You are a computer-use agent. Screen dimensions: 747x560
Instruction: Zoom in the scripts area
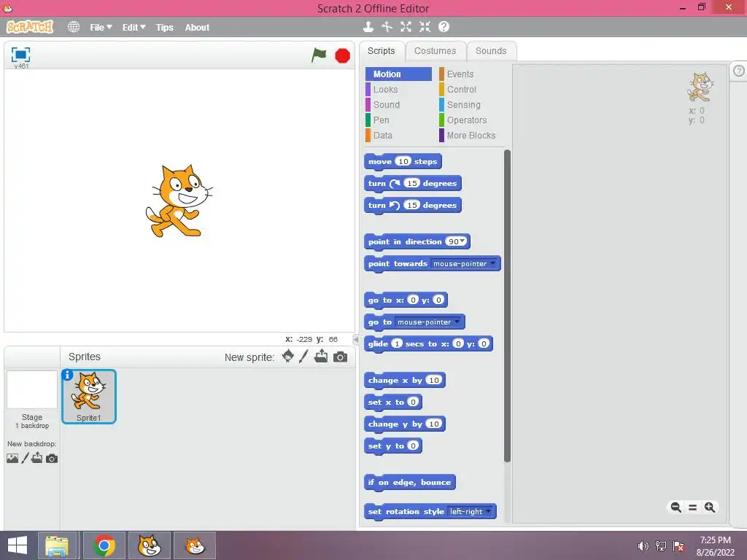tap(710, 507)
